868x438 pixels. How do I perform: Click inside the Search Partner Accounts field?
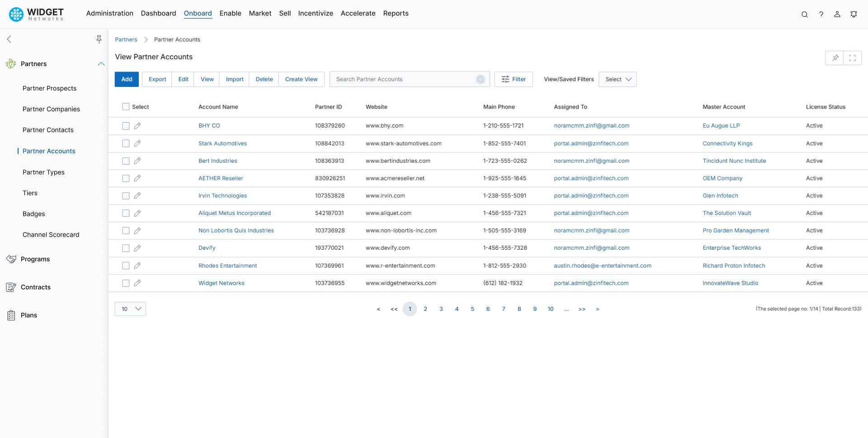pyautogui.click(x=402, y=79)
